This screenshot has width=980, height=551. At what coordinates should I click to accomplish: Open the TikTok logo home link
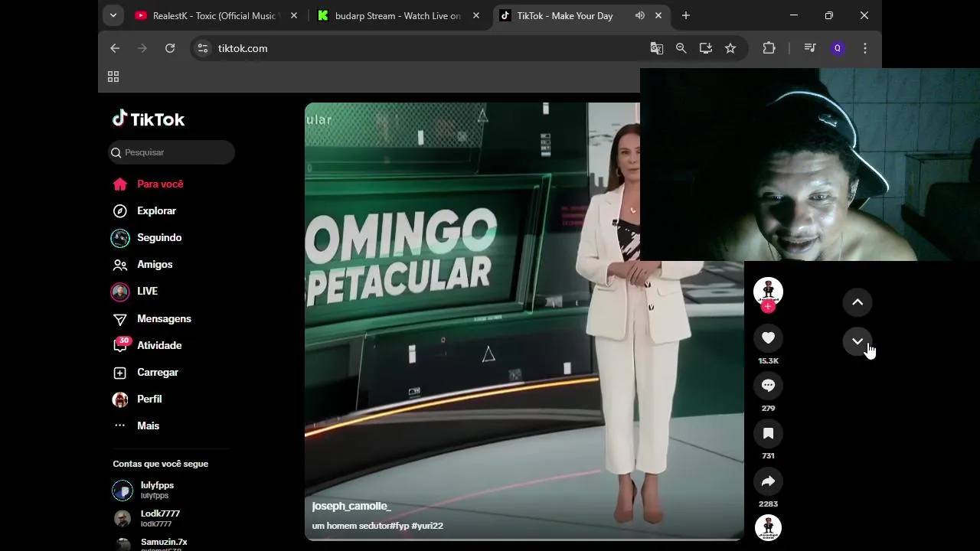[x=149, y=119]
